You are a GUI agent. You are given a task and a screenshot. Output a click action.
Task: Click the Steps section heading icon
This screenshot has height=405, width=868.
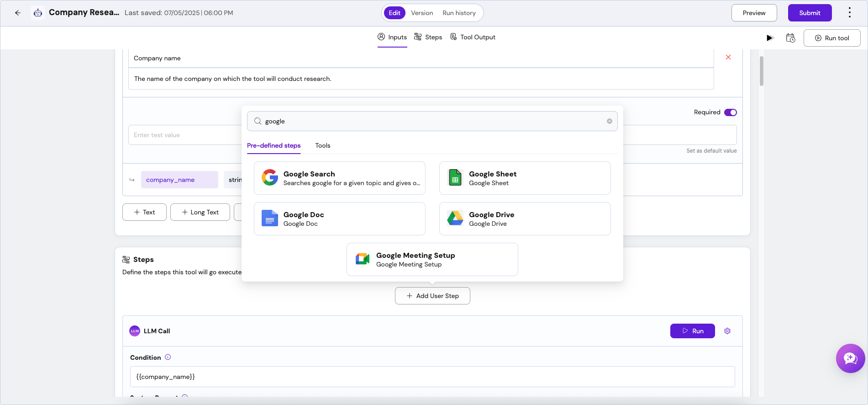126,260
